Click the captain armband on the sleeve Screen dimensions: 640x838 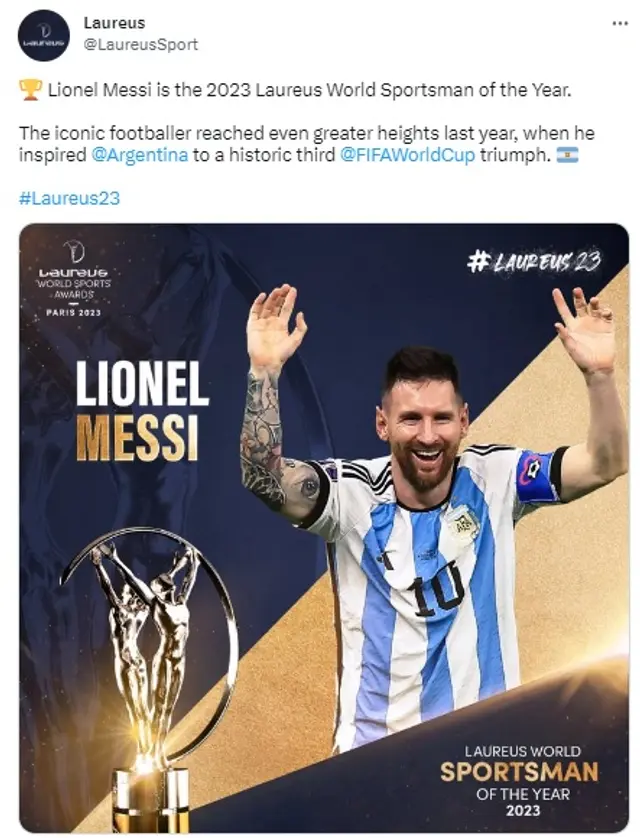click(537, 476)
